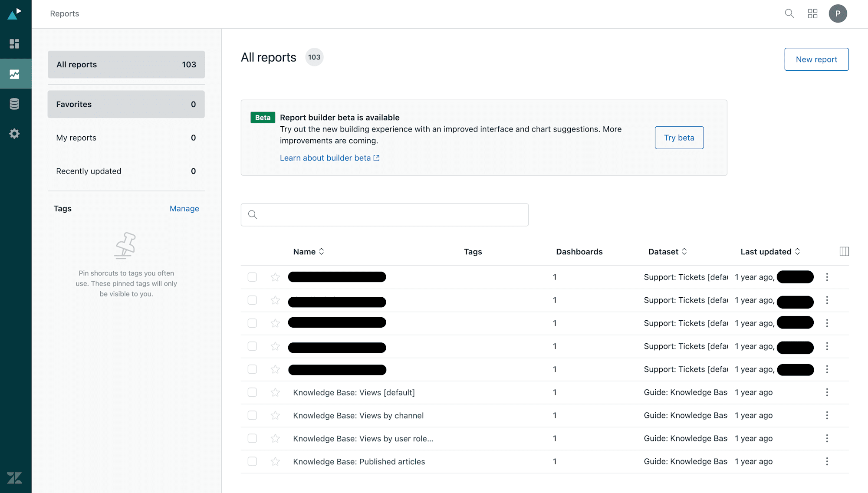Toggle checkbox on Knowledge Base Views by channel
Viewport: 868px width, 493px height.
(x=252, y=415)
